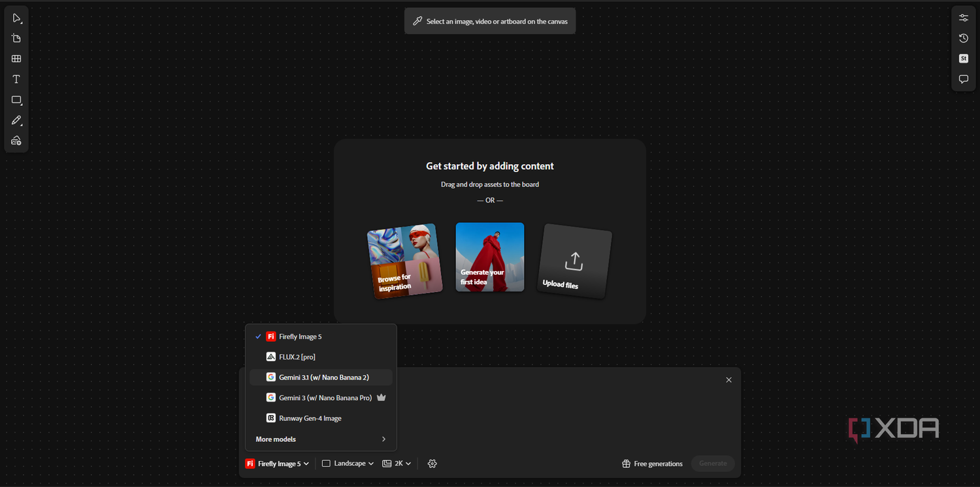Click the landscape aspect ratio icon

[326, 463]
